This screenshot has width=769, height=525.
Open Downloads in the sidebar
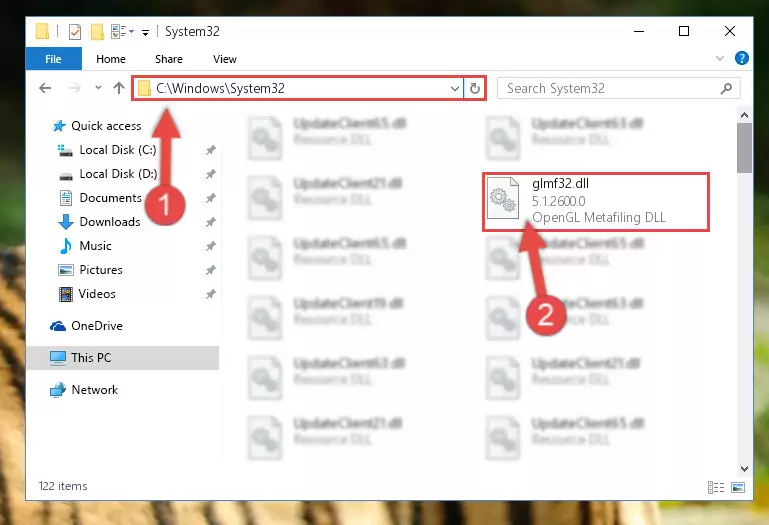point(110,222)
